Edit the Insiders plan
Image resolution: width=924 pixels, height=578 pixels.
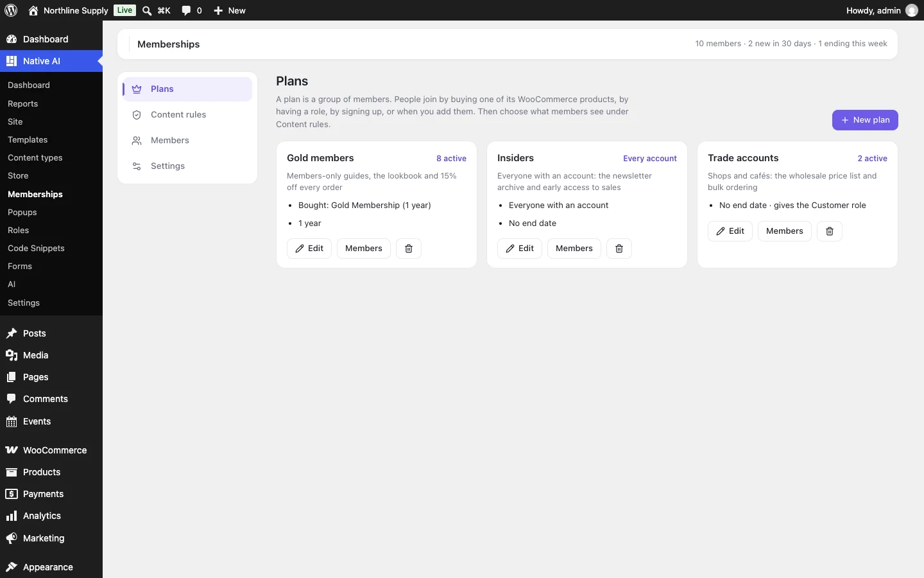520,249
